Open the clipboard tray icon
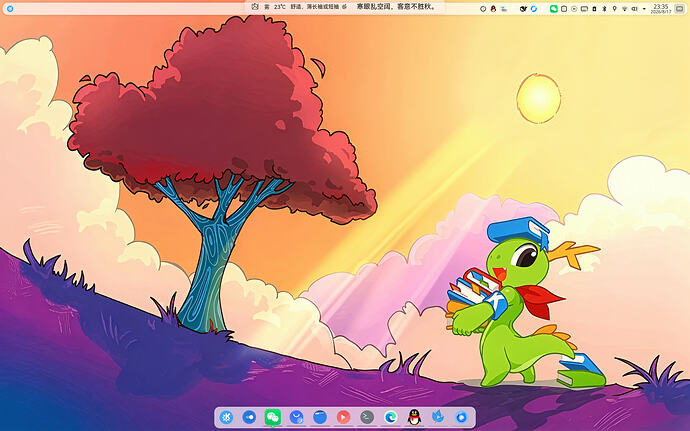 (x=564, y=9)
